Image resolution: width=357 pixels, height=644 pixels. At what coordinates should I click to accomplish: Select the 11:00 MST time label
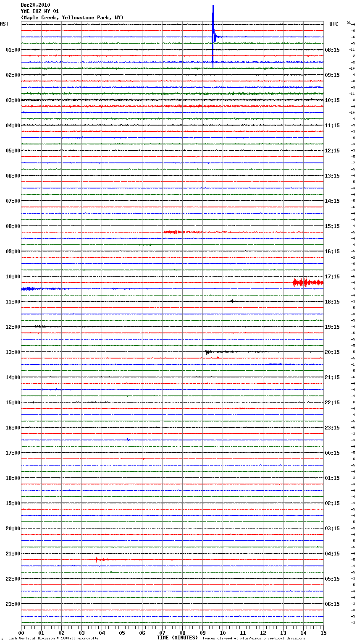coord(13,302)
